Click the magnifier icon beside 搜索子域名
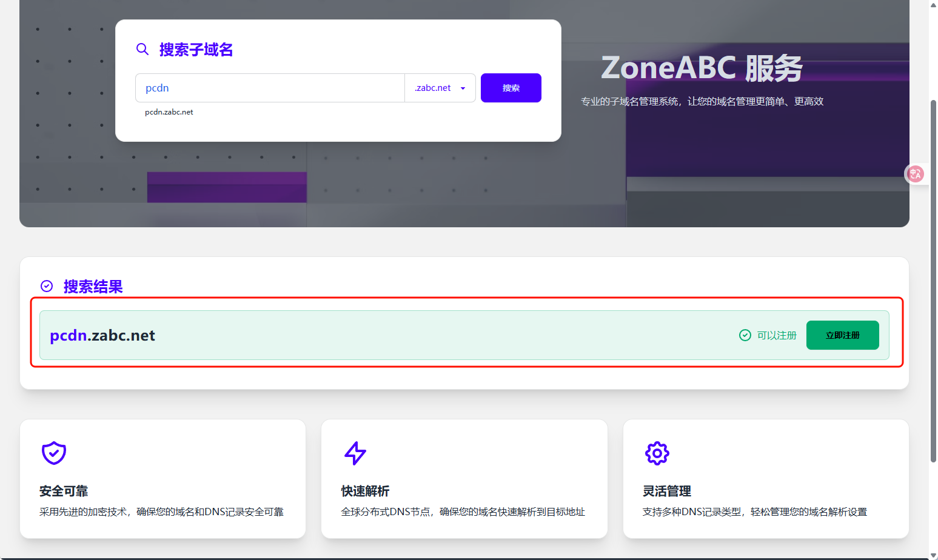Image resolution: width=938 pixels, height=560 pixels. [x=142, y=49]
